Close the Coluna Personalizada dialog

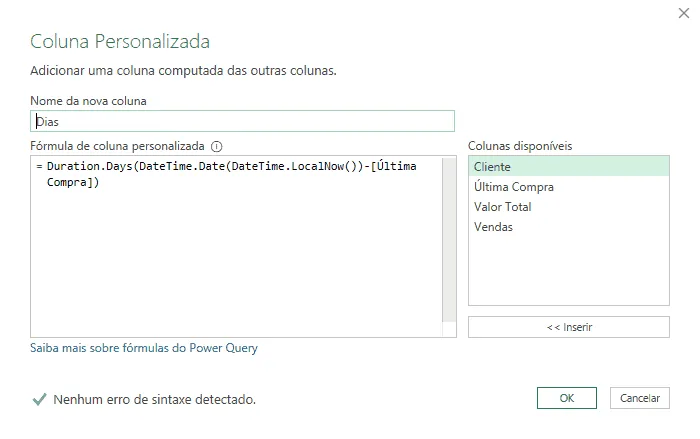683,13
